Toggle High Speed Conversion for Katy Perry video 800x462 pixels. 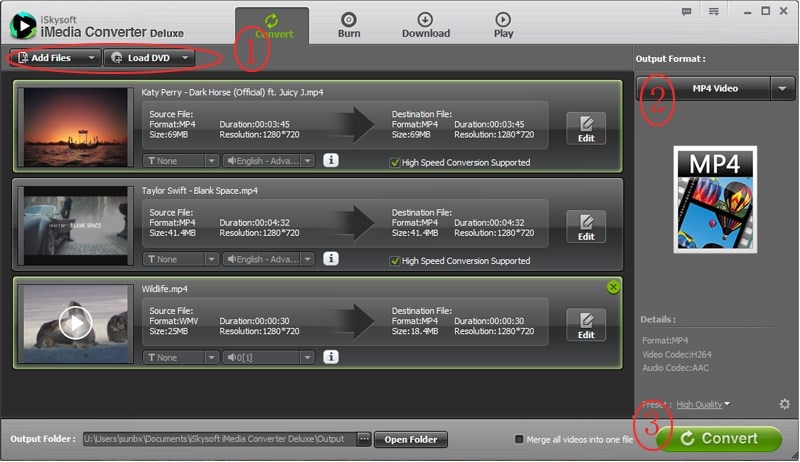[x=394, y=163]
